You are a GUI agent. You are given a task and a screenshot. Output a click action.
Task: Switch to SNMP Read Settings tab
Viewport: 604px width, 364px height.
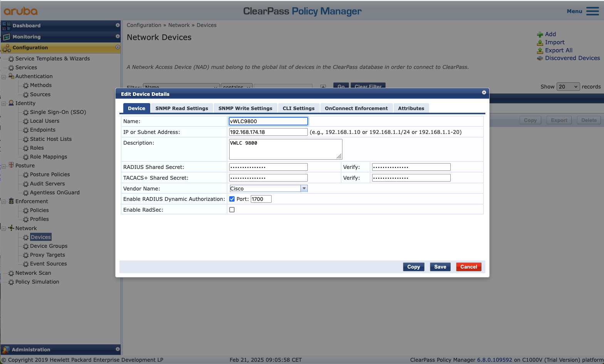coord(182,108)
